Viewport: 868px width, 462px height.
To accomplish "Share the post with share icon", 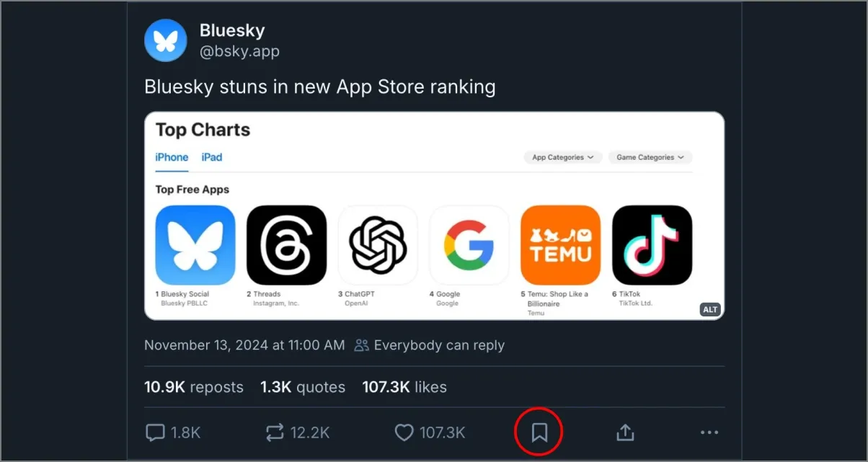I will click(x=625, y=432).
